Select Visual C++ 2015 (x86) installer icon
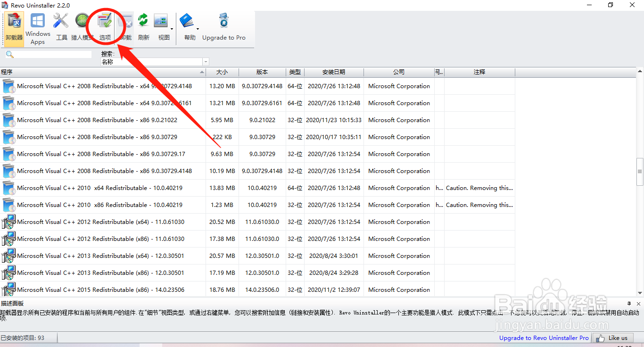 [x=9, y=290]
